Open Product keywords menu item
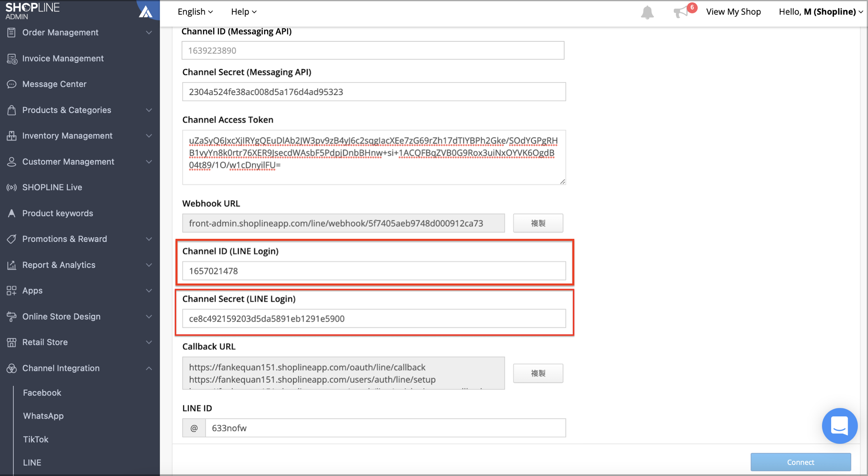This screenshot has width=868, height=476. 58,213
